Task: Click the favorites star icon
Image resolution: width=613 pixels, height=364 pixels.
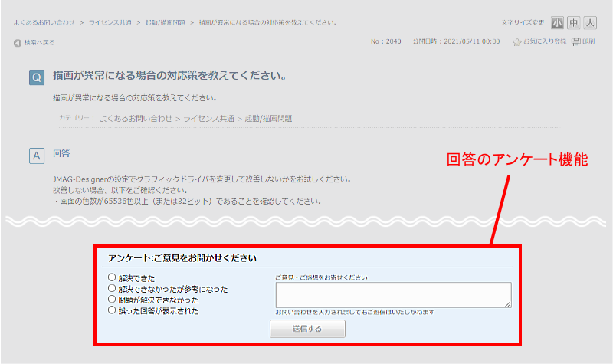Action: [x=516, y=41]
